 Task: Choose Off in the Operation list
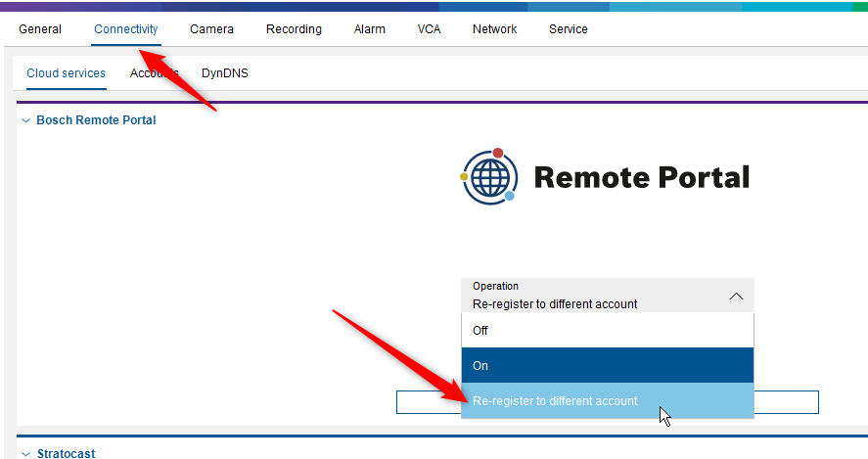pyautogui.click(x=608, y=331)
